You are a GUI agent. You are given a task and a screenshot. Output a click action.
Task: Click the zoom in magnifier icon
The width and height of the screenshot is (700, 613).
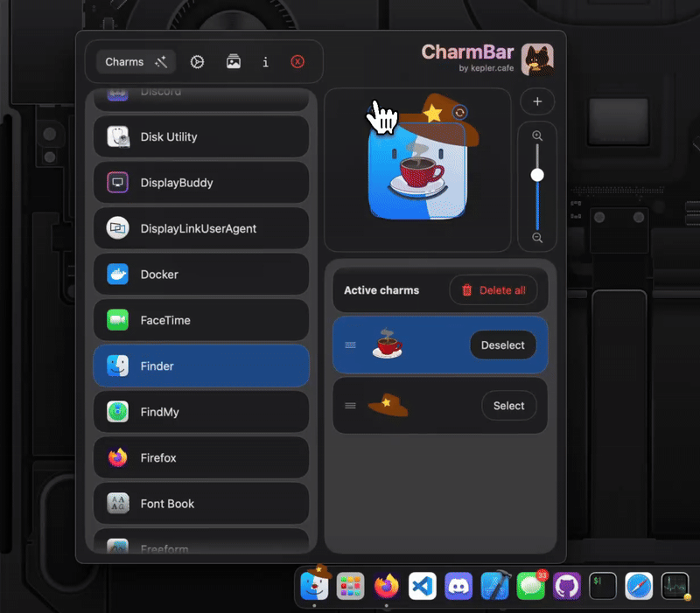pos(537,136)
